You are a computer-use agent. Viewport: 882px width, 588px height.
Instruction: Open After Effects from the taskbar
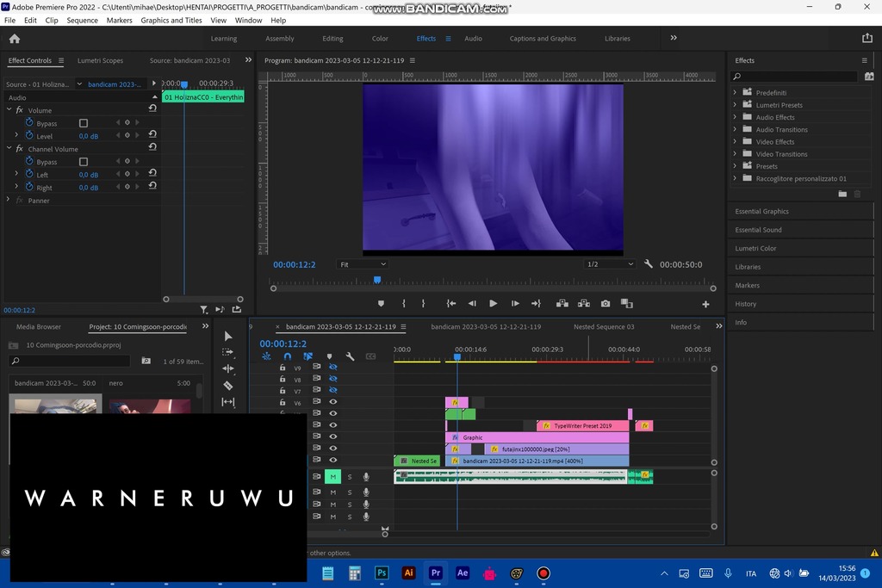(x=463, y=573)
